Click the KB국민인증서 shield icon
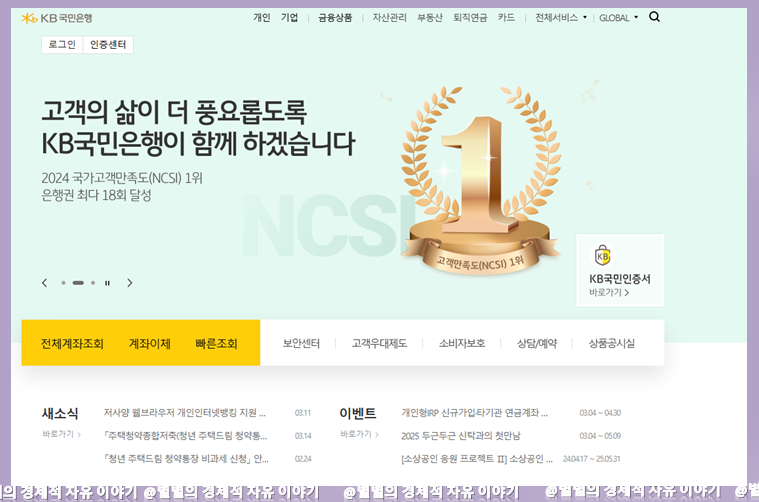The height and width of the screenshot is (502, 759). pos(603,256)
